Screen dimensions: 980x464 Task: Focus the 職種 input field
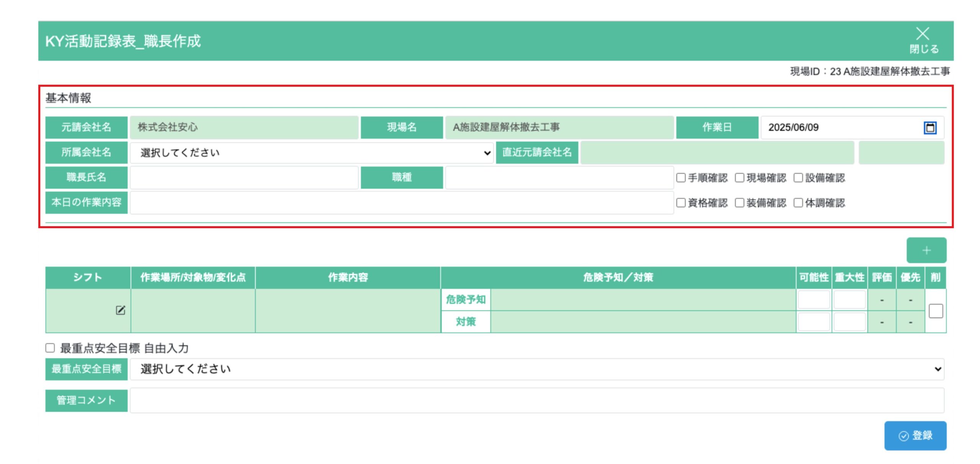click(559, 178)
